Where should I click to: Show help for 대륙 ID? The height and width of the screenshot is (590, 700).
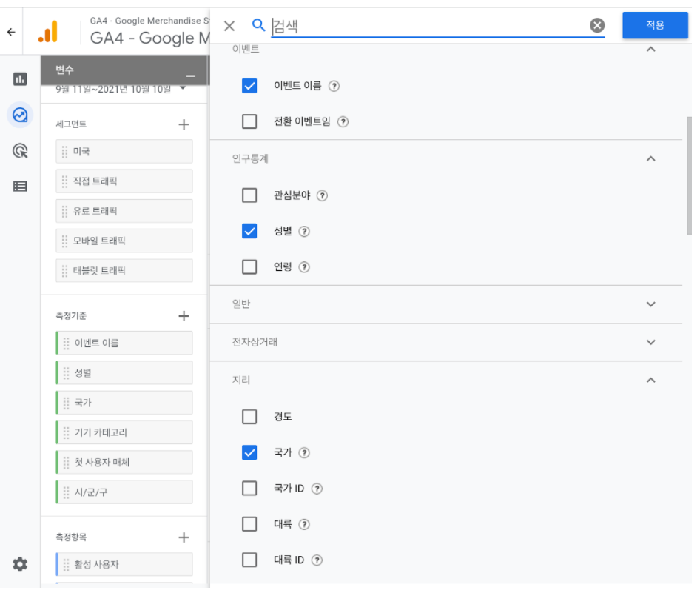(x=317, y=560)
